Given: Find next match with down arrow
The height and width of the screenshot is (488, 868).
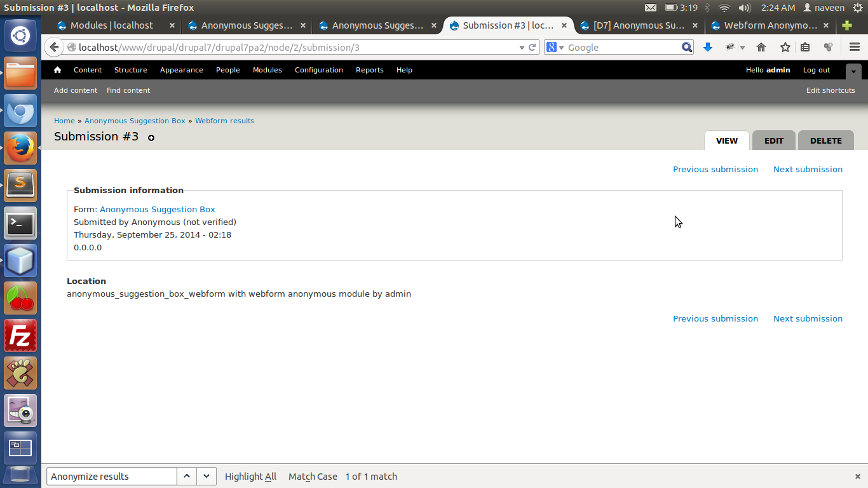Looking at the screenshot, I should pyautogui.click(x=207, y=476).
